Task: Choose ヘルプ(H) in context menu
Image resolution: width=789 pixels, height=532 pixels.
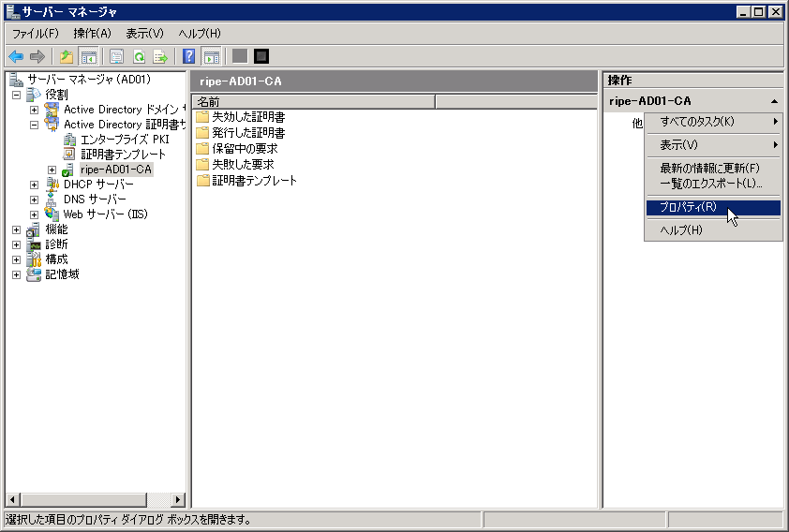Action: pyautogui.click(x=713, y=230)
